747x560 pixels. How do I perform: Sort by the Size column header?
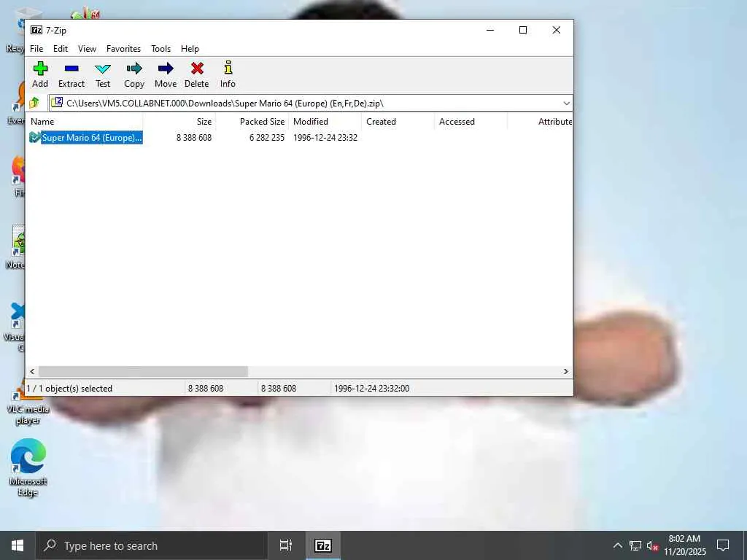click(x=179, y=122)
